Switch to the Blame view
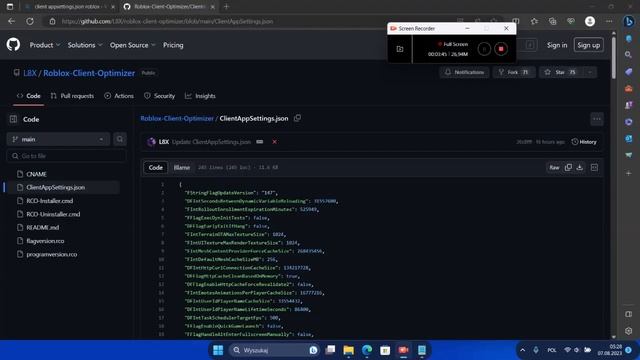Viewport: 640px width, 360px height. pos(182,167)
